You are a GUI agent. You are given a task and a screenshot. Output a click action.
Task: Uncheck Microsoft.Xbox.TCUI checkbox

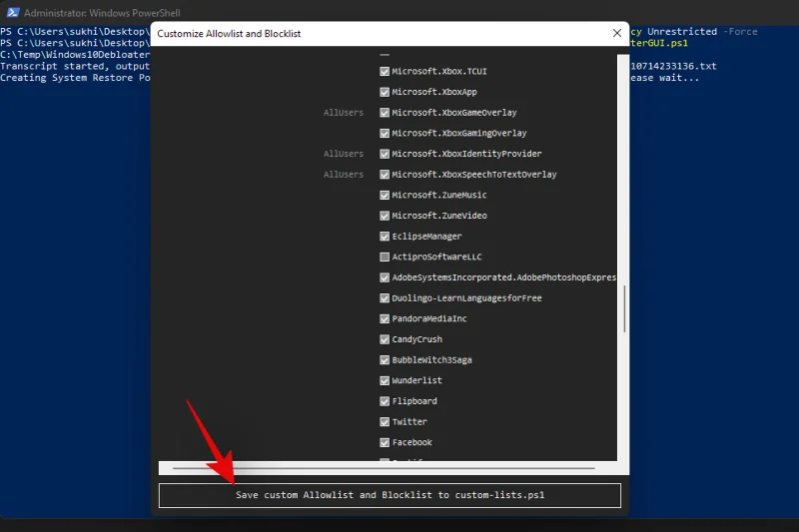pos(385,71)
